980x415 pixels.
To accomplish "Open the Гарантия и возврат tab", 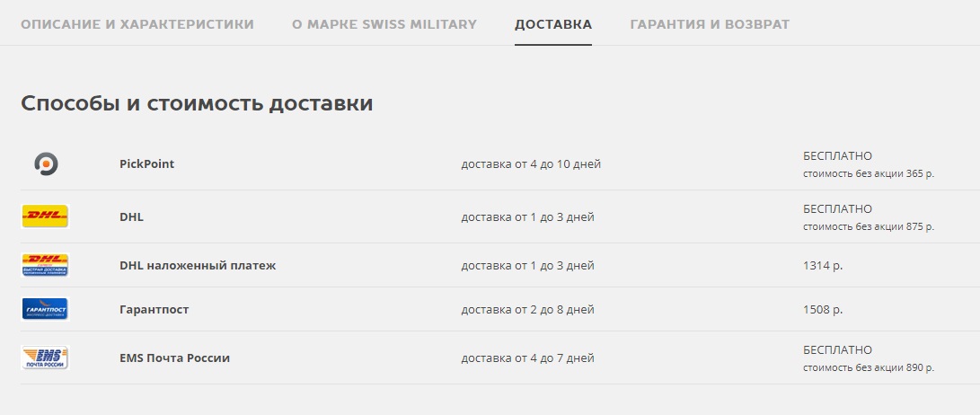I will (x=710, y=24).
